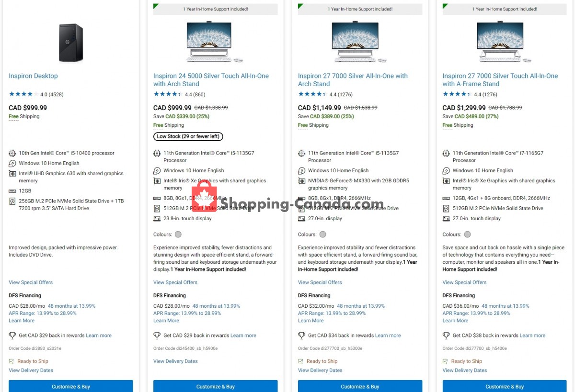
Task: Select the silver colour swatch for Inspiron 24 5000
Action: click(178, 235)
